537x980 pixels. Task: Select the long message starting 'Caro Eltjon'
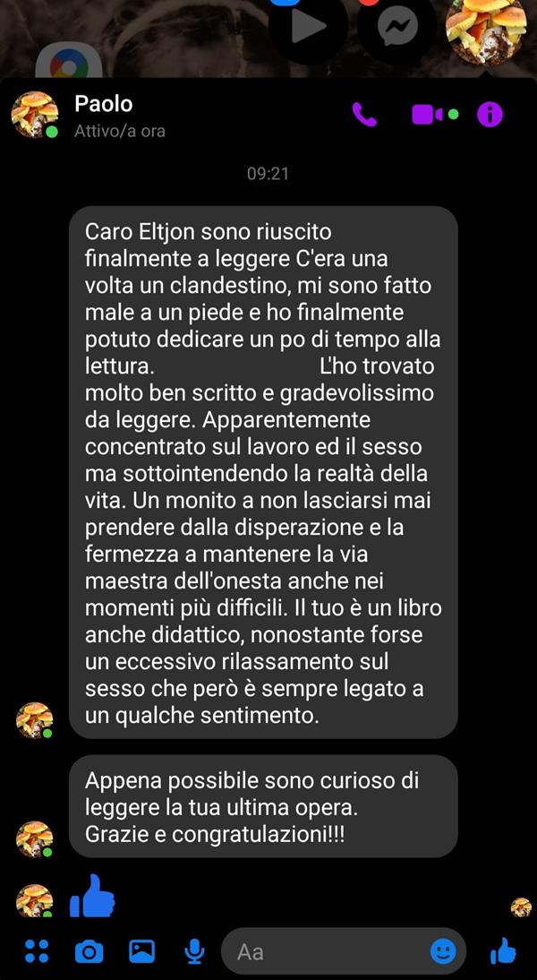(x=263, y=472)
